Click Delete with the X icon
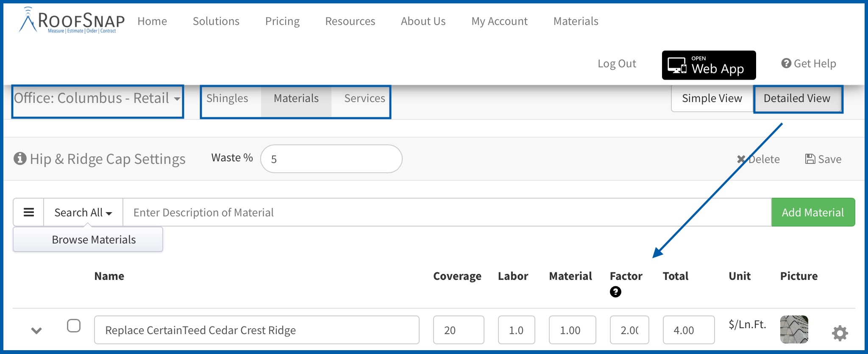 [x=758, y=159]
